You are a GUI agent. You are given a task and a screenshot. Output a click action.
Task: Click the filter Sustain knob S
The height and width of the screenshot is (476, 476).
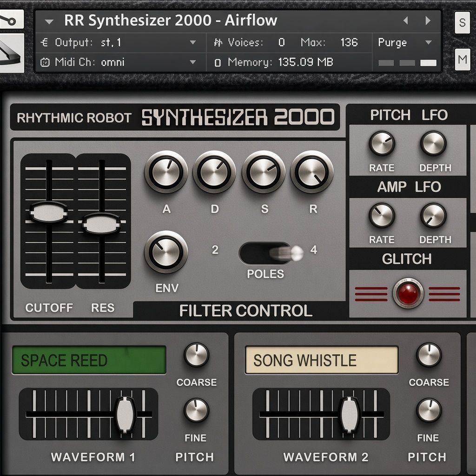click(x=264, y=172)
